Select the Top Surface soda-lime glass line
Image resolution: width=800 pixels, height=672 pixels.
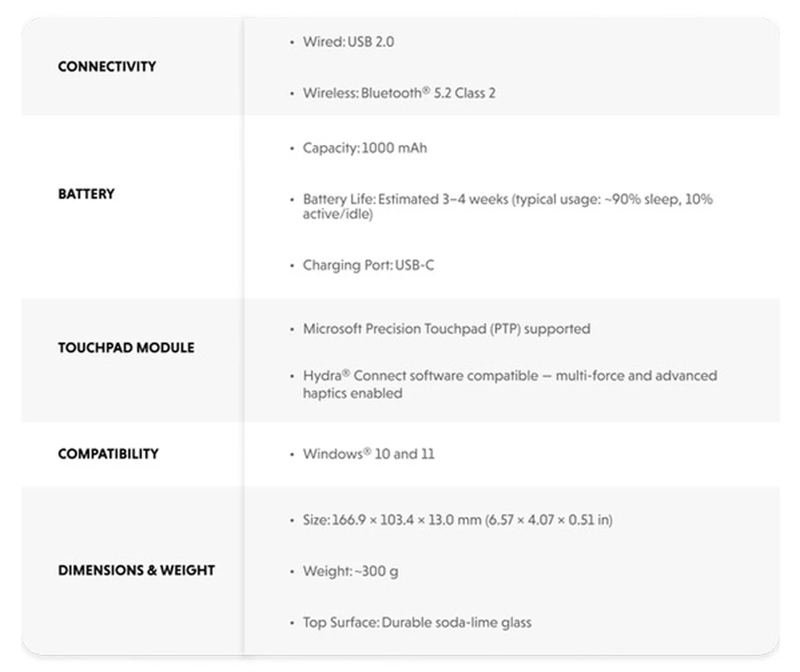[417, 622]
